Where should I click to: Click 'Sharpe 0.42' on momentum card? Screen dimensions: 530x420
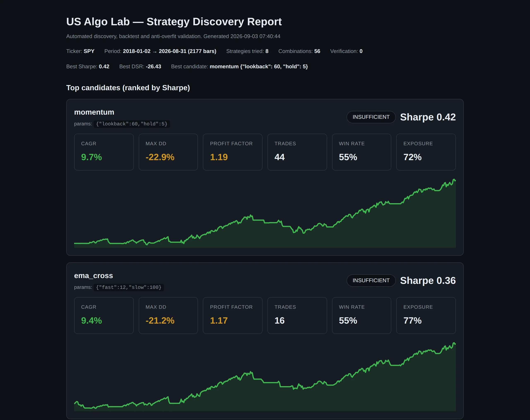[428, 117]
